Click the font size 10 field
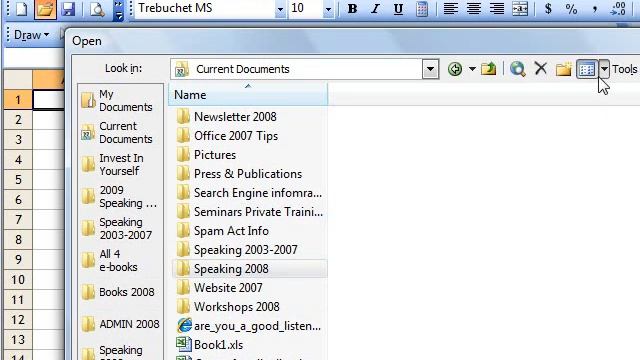 (x=305, y=8)
